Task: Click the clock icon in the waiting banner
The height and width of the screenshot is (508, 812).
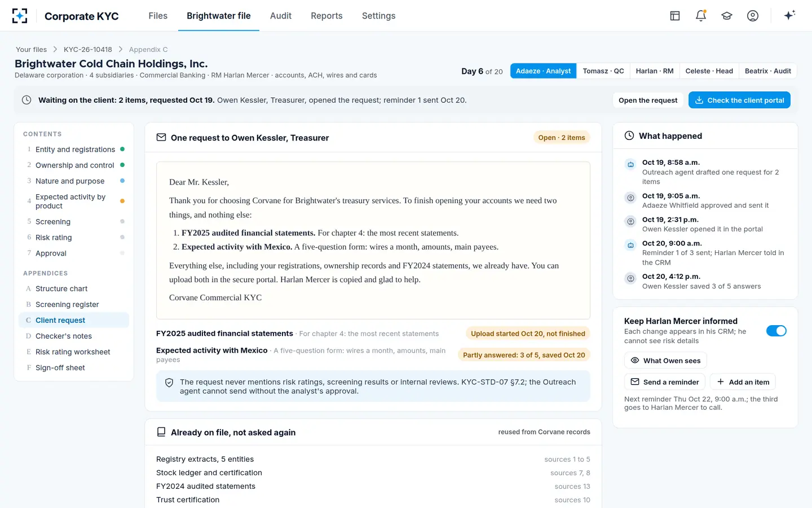Action: click(x=27, y=100)
